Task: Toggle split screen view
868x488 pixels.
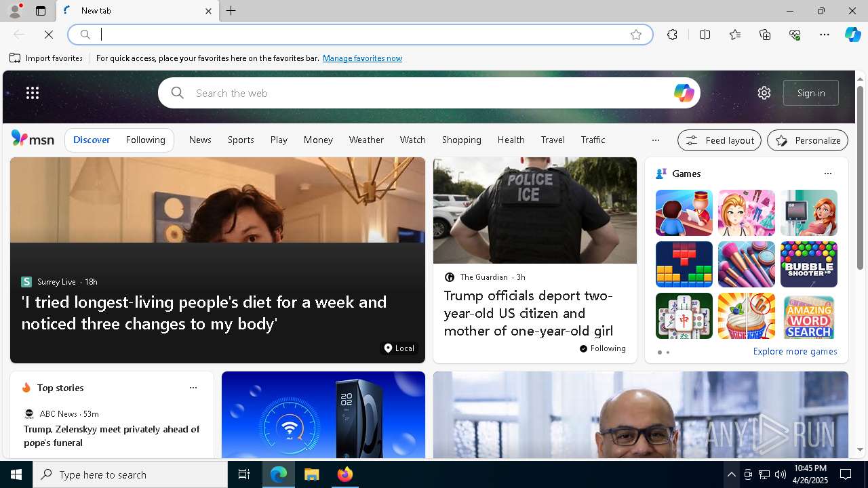Action: tap(705, 35)
